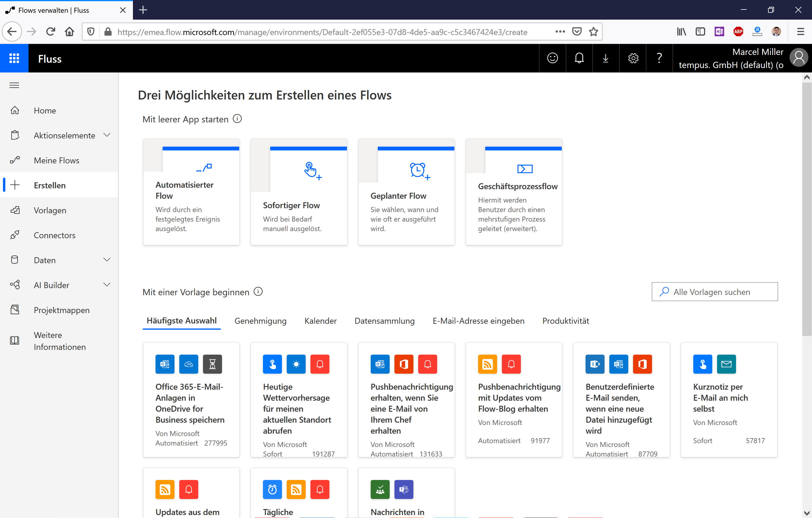Bookmark this page with the star icon
Image resolution: width=812 pixels, height=518 pixels.
pos(594,32)
